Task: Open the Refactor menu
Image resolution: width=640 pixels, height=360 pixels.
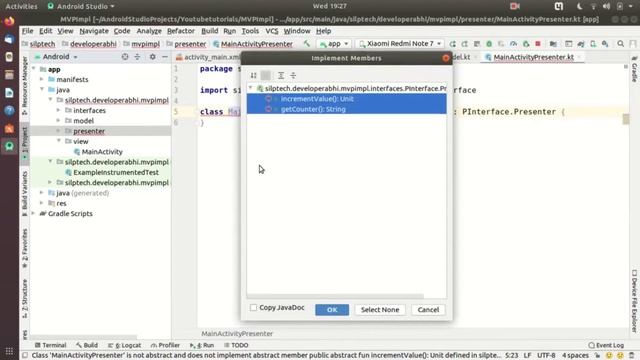Action: [x=180, y=31]
